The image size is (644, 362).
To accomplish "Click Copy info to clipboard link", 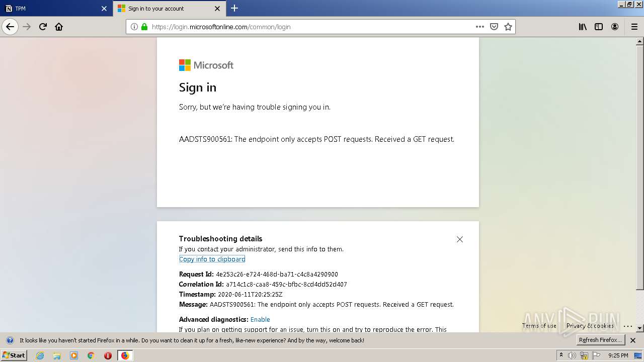I will pyautogui.click(x=212, y=259).
